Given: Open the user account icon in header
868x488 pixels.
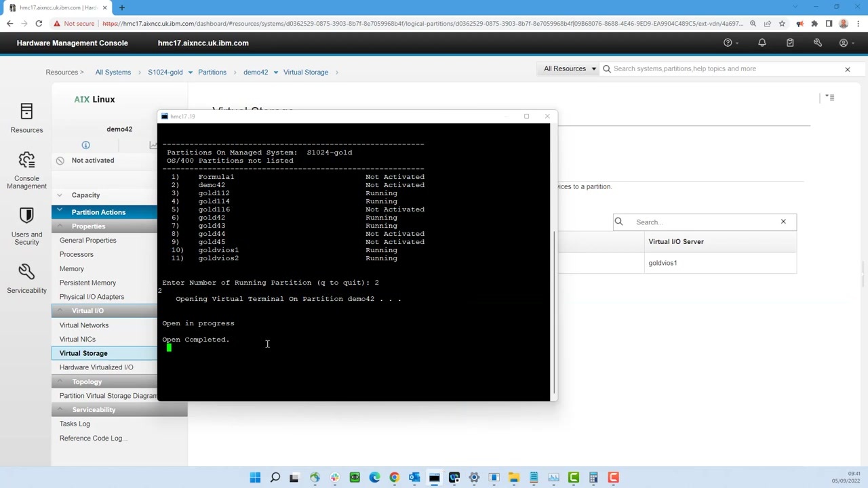Looking at the screenshot, I should click(x=844, y=43).
